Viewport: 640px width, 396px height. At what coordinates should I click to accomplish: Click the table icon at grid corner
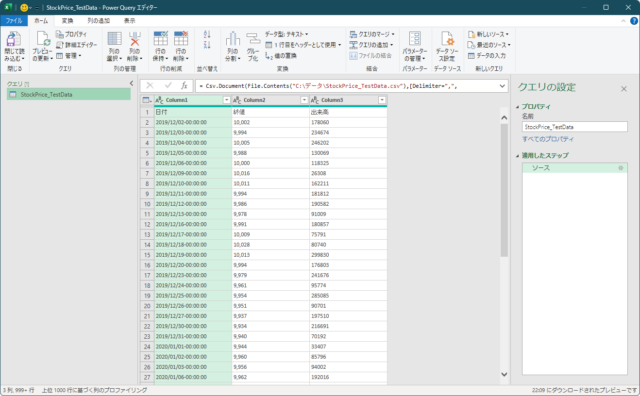click(x=147, y=100)
